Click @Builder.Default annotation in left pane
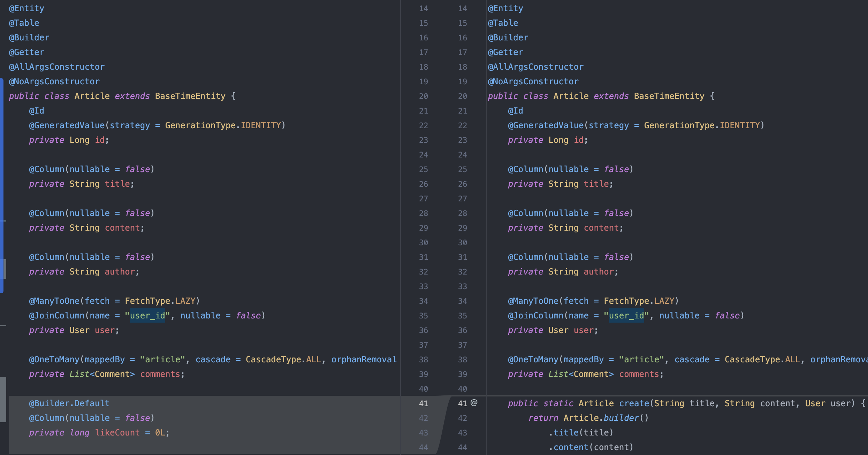Viewport: 868px width, 455px height. [69, 403]
